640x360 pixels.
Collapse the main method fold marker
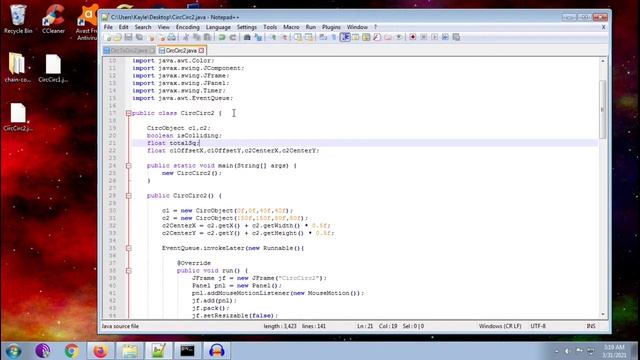pyautogui.click(x=129, y=166)
